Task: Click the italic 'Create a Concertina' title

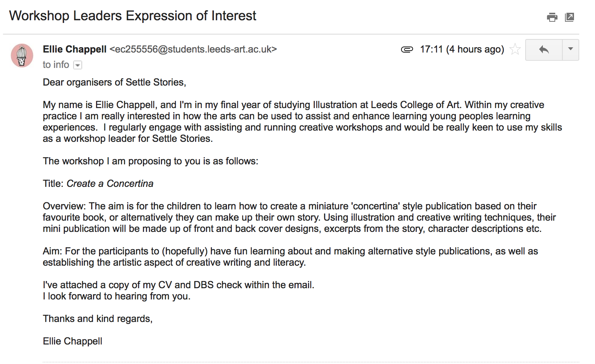Action: [x=110, y=184]
